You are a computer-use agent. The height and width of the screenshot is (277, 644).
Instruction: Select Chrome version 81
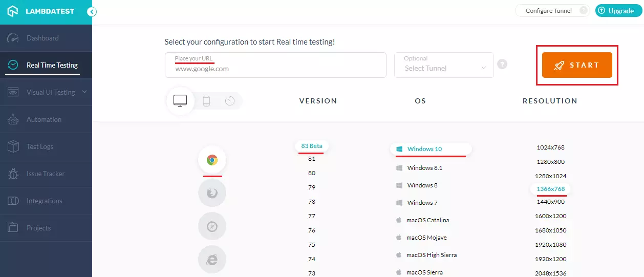point(312,159)
